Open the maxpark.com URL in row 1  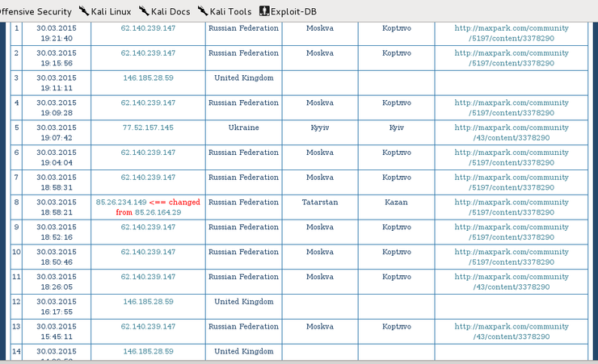(x=511, y=33)
